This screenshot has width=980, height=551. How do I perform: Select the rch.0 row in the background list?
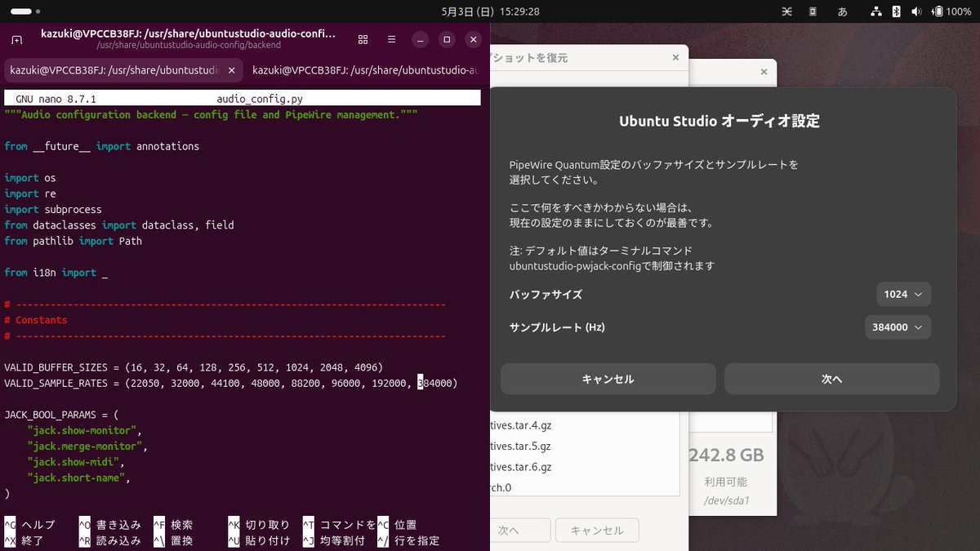(584, 487)
